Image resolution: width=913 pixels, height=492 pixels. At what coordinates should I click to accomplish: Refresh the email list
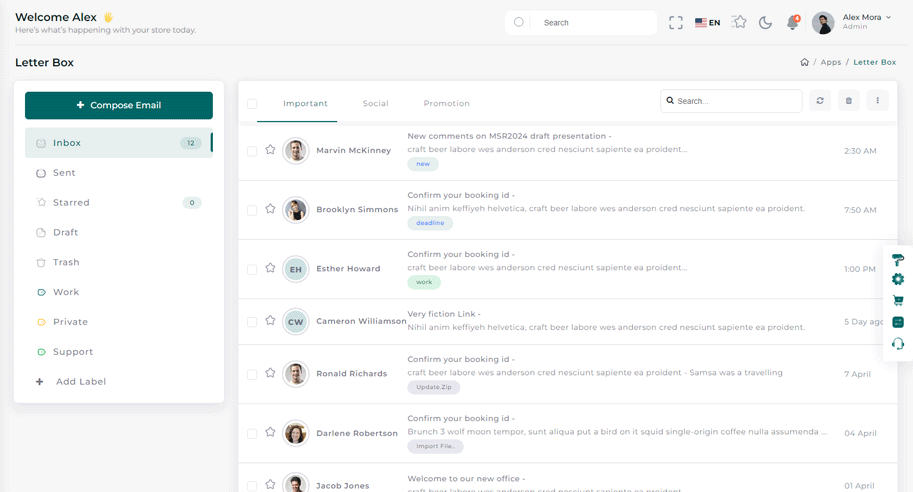click(820, 101)
